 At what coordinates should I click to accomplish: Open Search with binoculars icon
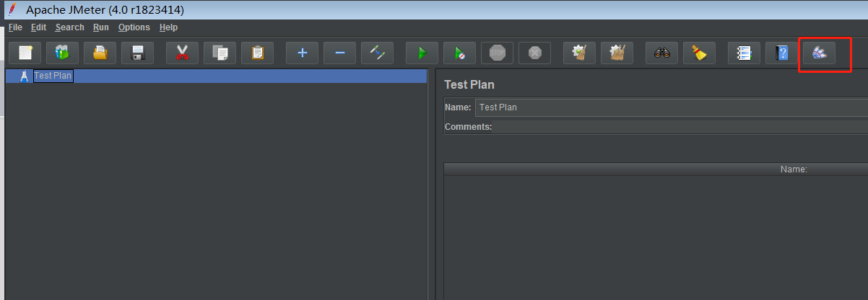661,53
